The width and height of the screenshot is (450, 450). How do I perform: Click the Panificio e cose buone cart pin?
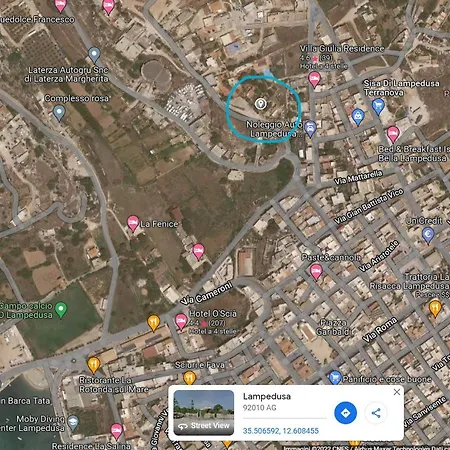click(x=334, y=378)
